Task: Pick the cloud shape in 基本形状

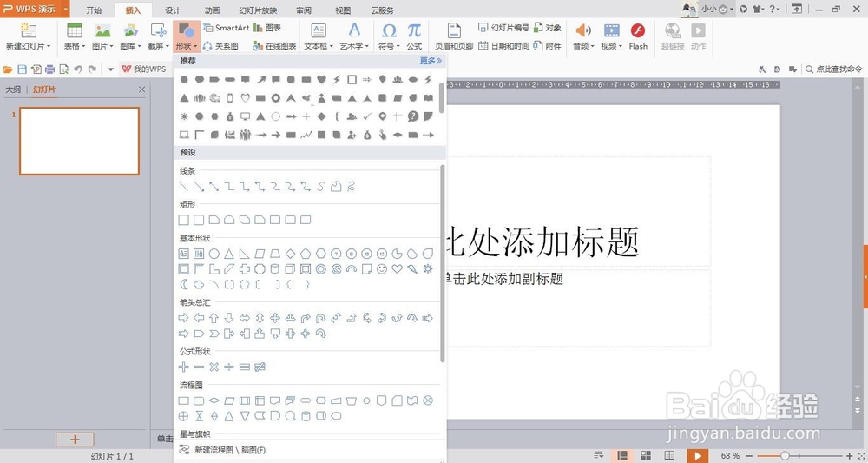Action: pyautogui.click(x=199, y=285)
